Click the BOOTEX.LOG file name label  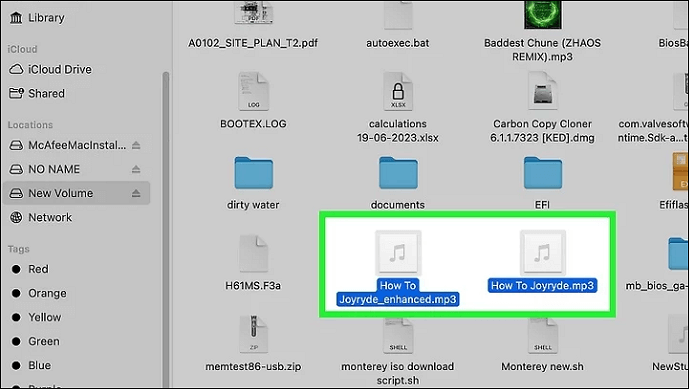pyautogui.click(x=253, y=124)
